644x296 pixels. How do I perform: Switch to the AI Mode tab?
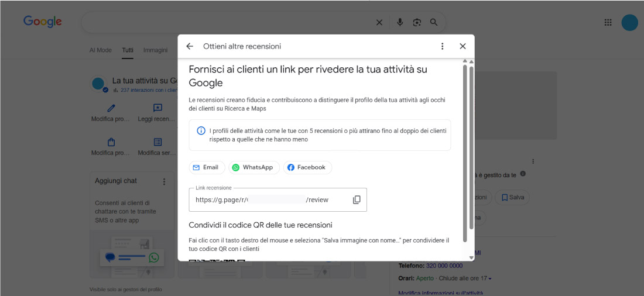(x=100, y=50)
